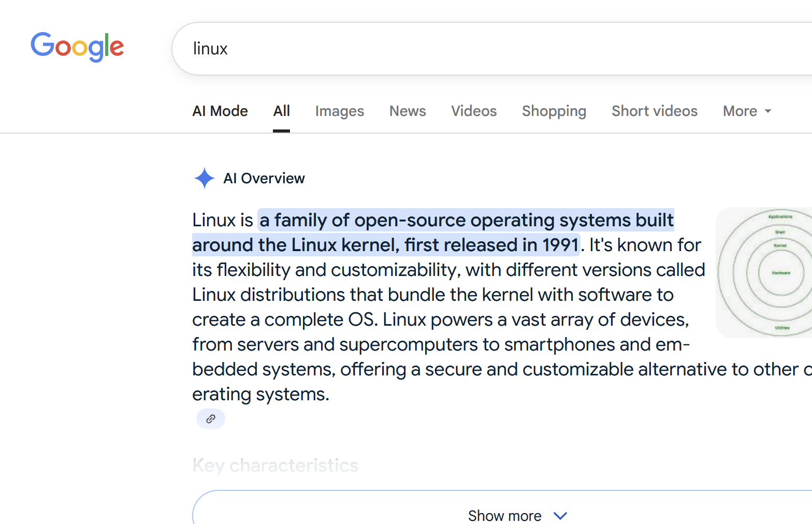Open the Shopping tab
The height and width of the screenshot is (524, 812).
[554, 111]
